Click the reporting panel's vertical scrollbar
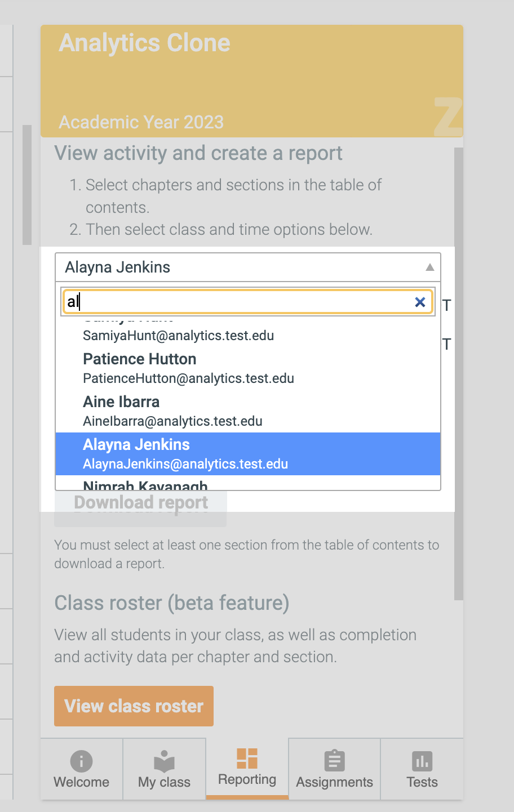This screenshot has height=812, width=514. point(459,374)
